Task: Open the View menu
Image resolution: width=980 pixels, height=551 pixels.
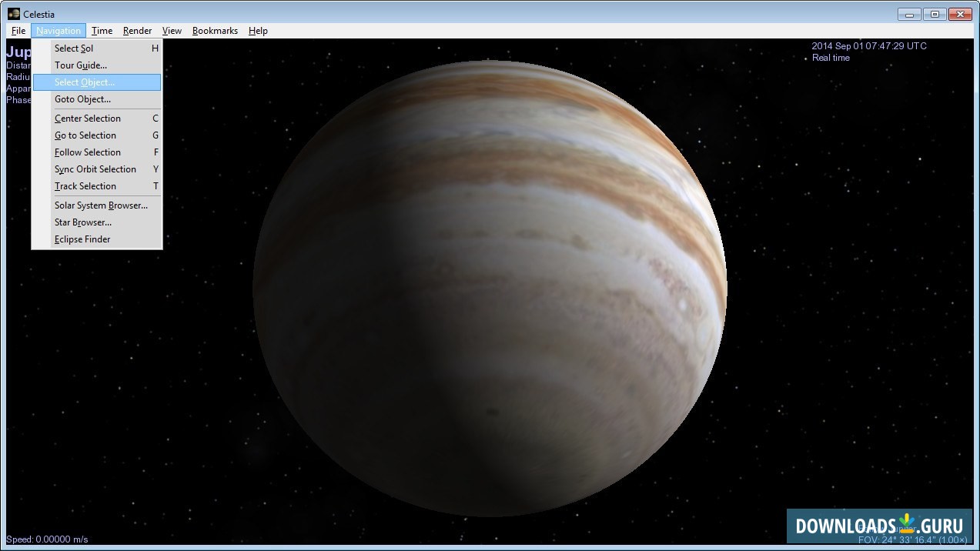Action: pos(172,31)
